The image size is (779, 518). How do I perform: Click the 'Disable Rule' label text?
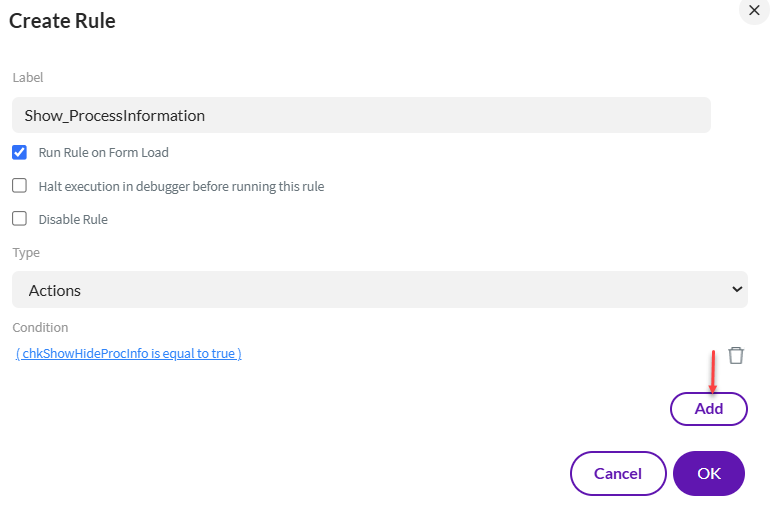tap(73, 219)
